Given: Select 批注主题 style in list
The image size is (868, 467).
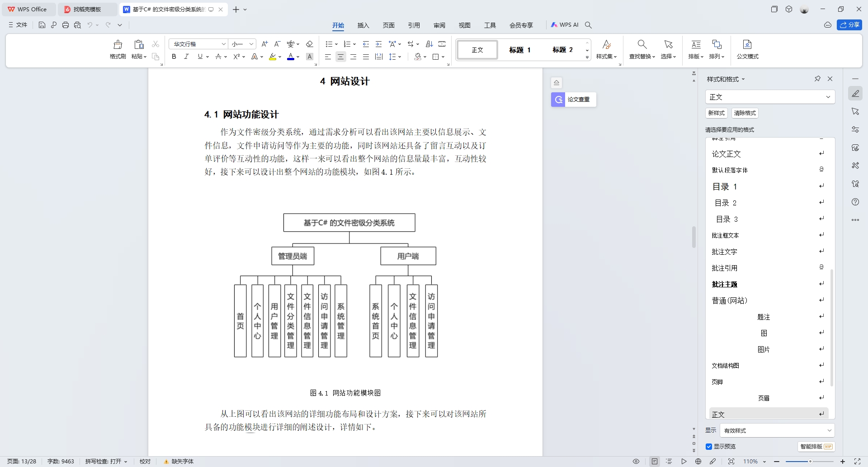Looking at the screenshot, I should [768, 284].
